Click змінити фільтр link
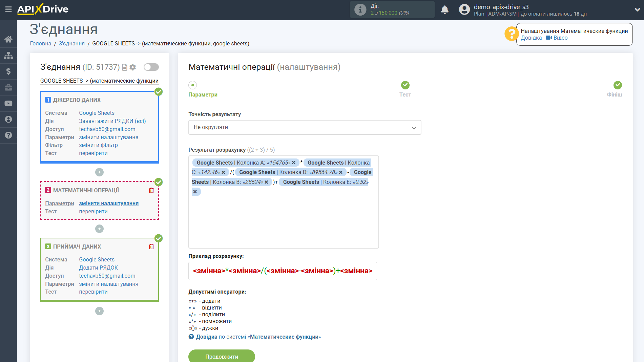 coord(99,145)
